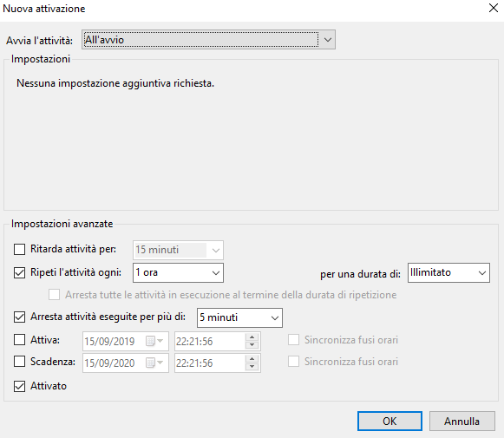Viewport: 504px width, 438px height.
Task: Cancel with the Annulla button
Action: pyautogui.click(x=461, y=421)
